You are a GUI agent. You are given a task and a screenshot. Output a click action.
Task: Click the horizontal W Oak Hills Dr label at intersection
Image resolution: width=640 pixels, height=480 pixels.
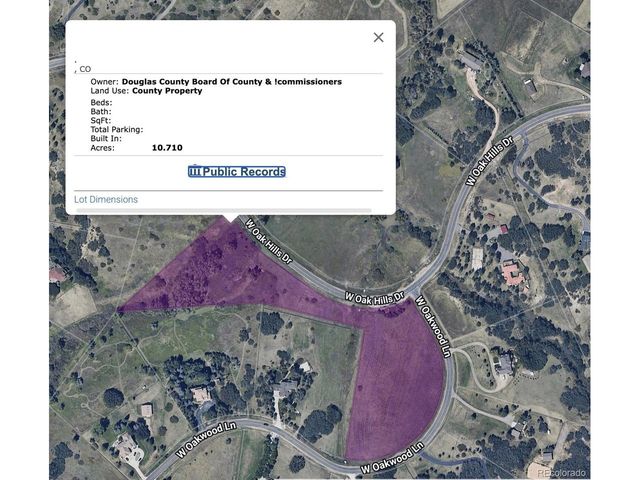tap(374, 298)
